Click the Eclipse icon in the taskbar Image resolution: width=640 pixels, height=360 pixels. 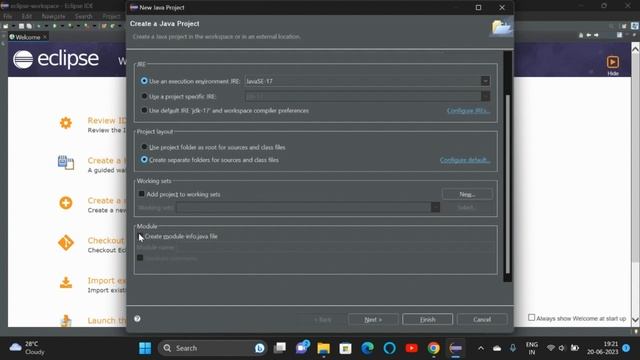coord(456,348)
